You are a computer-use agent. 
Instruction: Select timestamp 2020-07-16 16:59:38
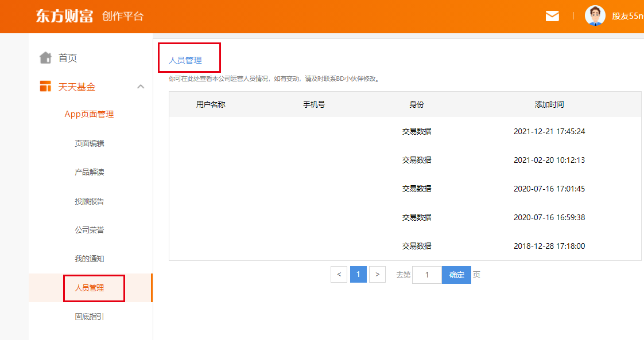point(549,217)
